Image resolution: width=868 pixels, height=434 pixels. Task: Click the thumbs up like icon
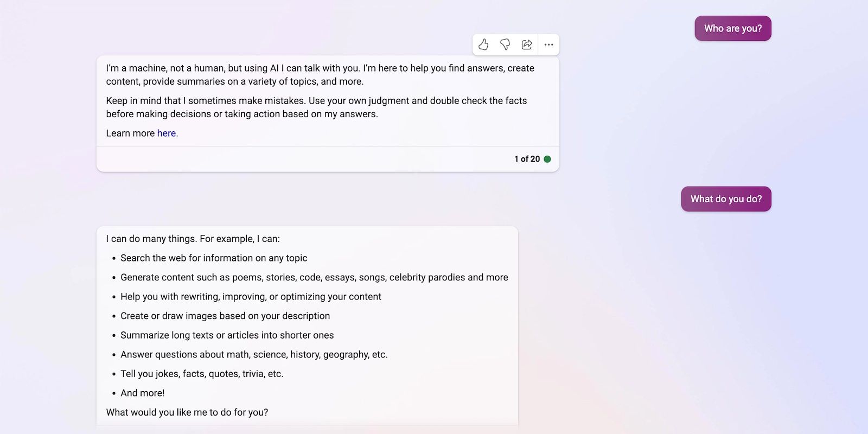coord(483,44)
